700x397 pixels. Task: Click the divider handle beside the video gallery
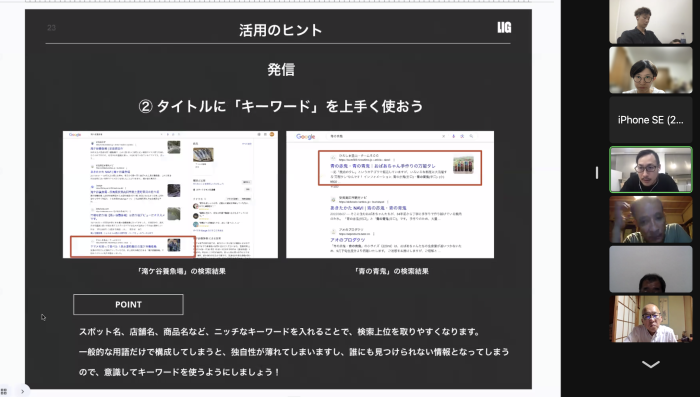[597, 173]
